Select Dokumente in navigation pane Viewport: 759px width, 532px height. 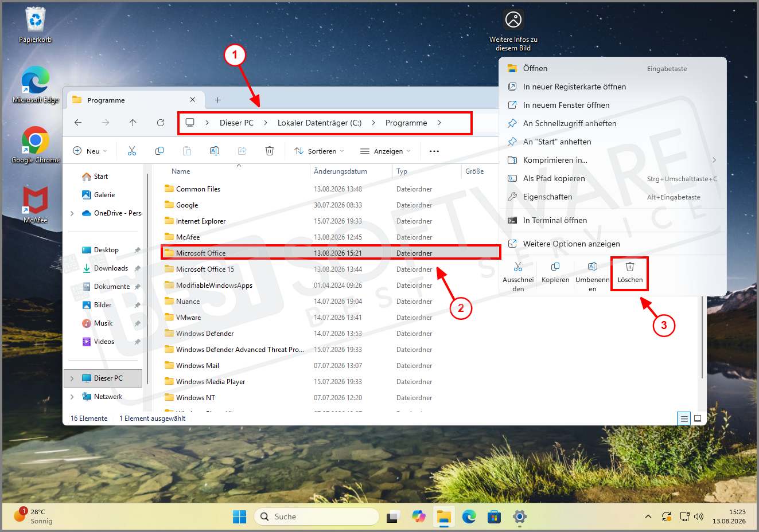point(112,287)
